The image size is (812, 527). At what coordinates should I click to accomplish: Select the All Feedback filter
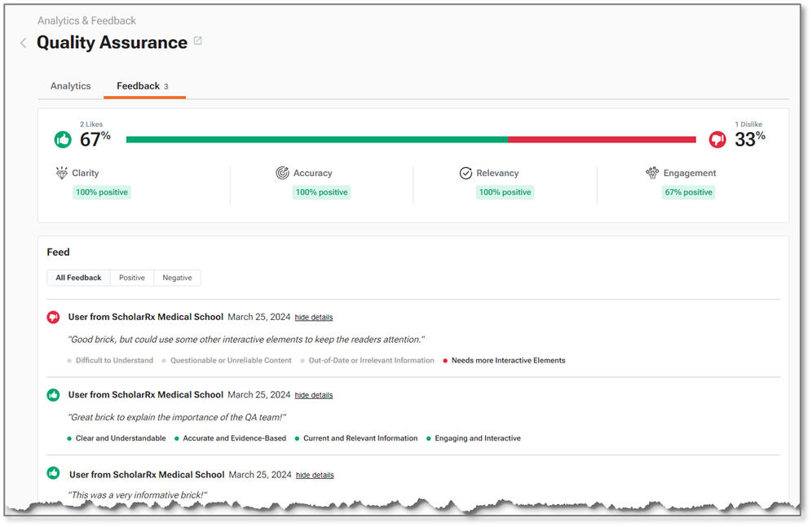[x=78, y=278]
